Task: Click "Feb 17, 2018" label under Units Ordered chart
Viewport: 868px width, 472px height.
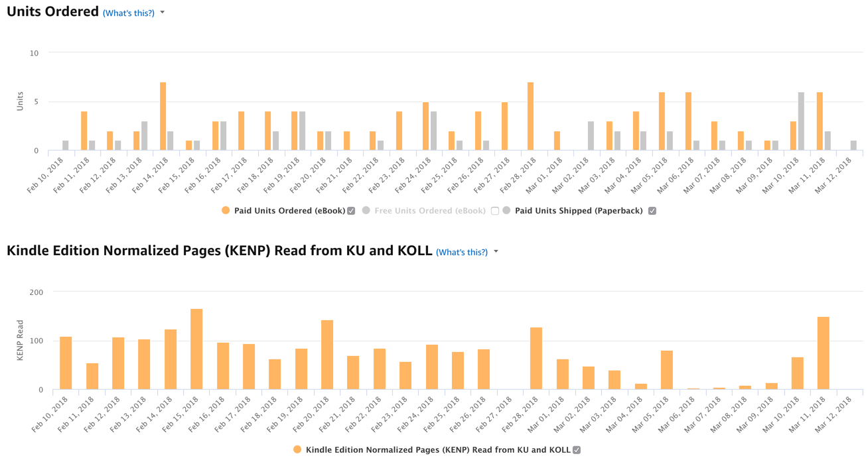Action: point(230,175)
